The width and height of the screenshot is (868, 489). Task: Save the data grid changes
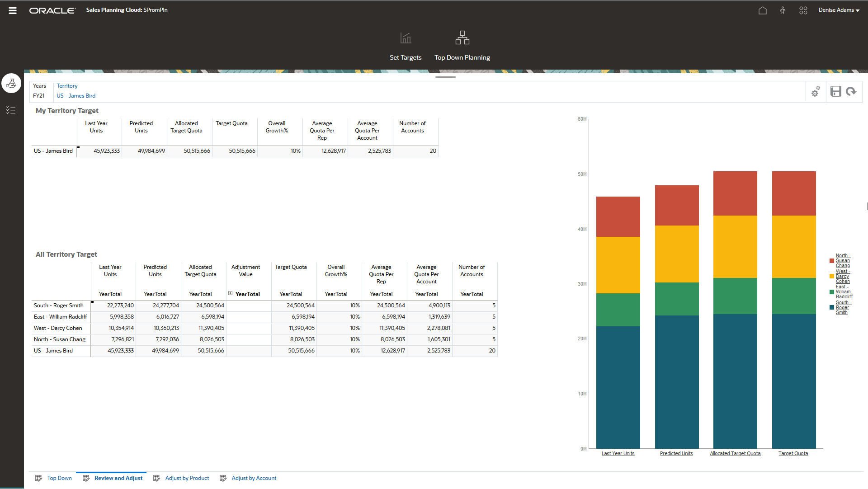[x=835, y=91]
